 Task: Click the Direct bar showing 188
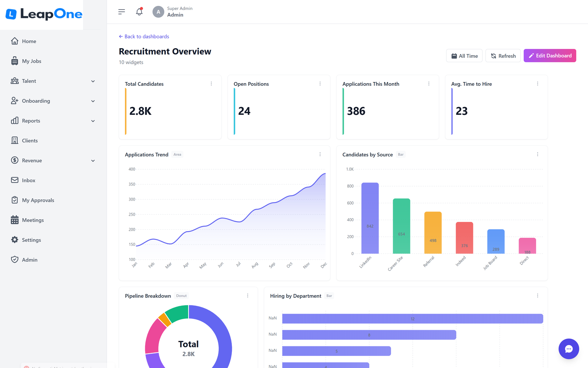click(527, 245)
